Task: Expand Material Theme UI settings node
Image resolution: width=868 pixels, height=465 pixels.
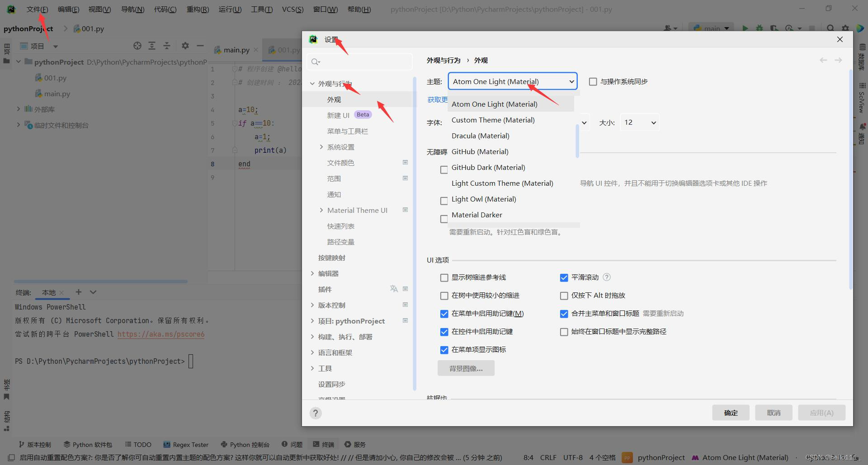Action: (x=321, y=210)
